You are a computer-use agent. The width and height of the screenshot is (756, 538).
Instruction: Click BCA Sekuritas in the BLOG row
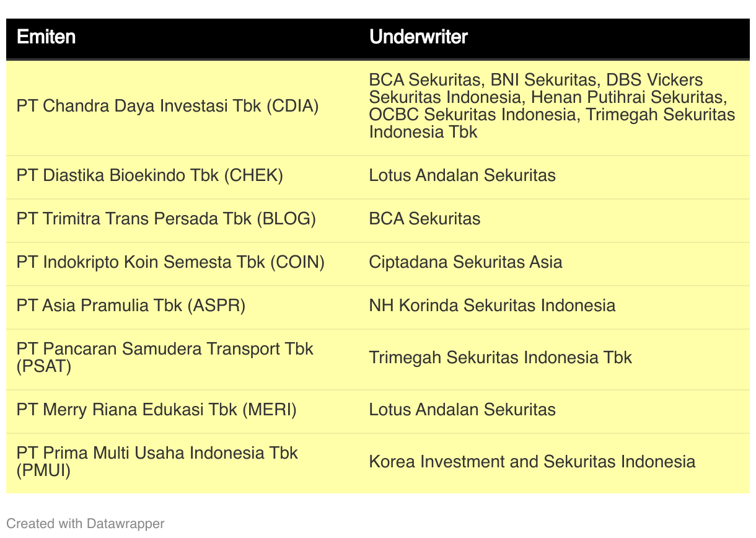pyautogui.click(x=424, y=219)
